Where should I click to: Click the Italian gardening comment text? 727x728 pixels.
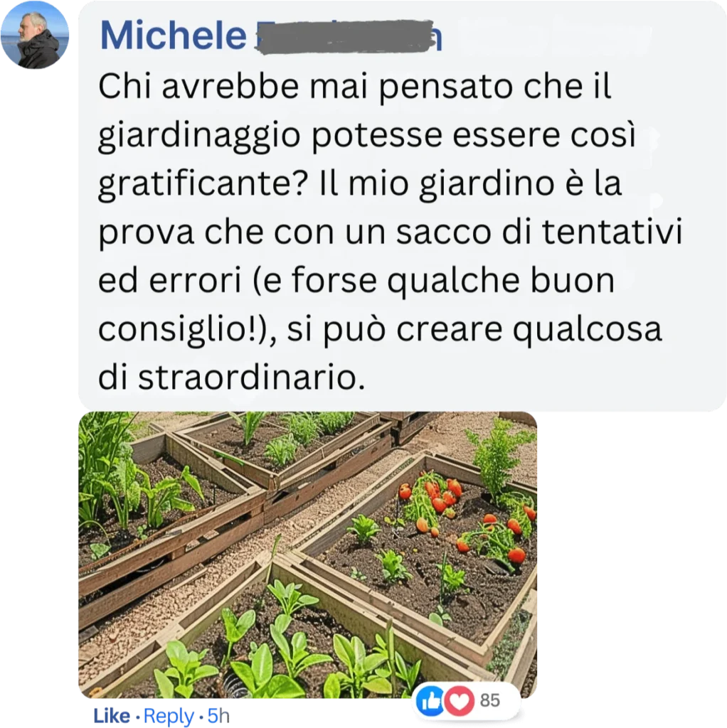pyautogui.click(x=391, y=231)
